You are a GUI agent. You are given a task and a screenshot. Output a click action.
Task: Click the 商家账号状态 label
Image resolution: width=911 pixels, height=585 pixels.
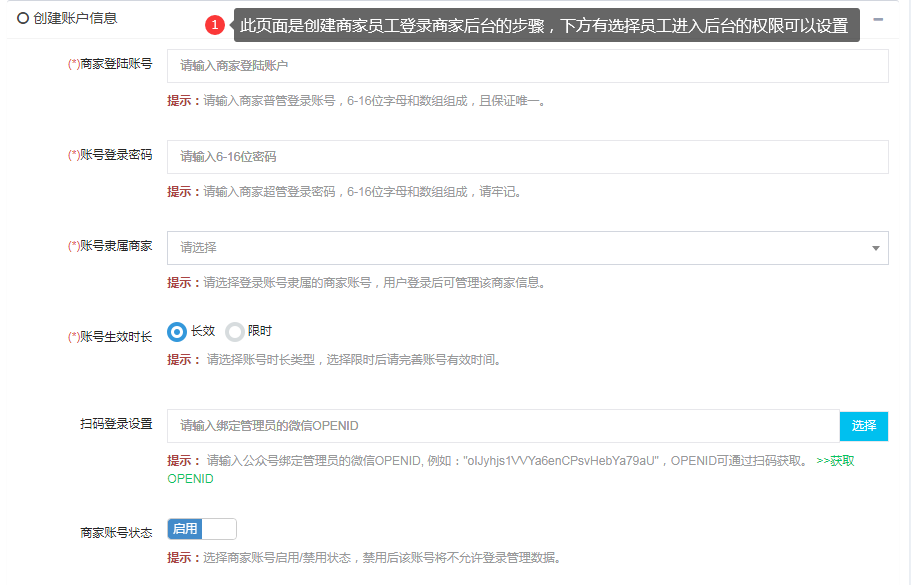(x=116, y=533)
